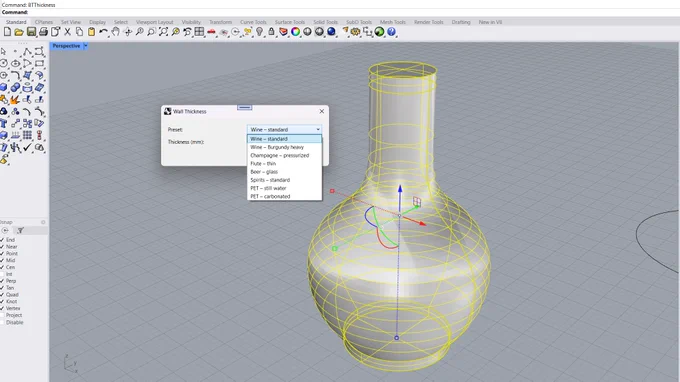Image resolution: width=680 pixels, height=382 pixels.
Task: Open the Solid Tools tab
Action: pos(325,22)
